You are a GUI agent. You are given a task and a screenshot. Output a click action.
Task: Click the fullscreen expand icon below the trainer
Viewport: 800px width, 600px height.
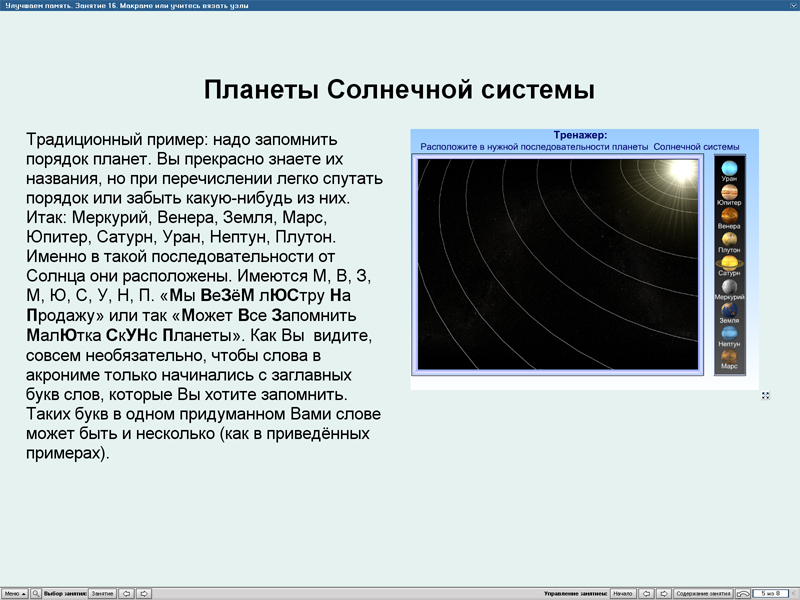pyautogui.click(x=766, y=395)
